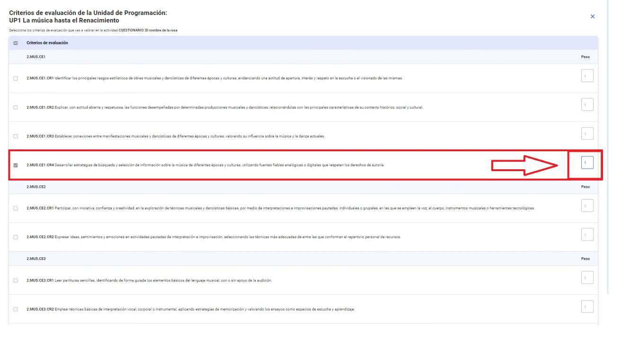Select criterion 2.MUS.CE3.CR1 about leer partituras
This screenshot has height=364, width=621.
point(16,280)
